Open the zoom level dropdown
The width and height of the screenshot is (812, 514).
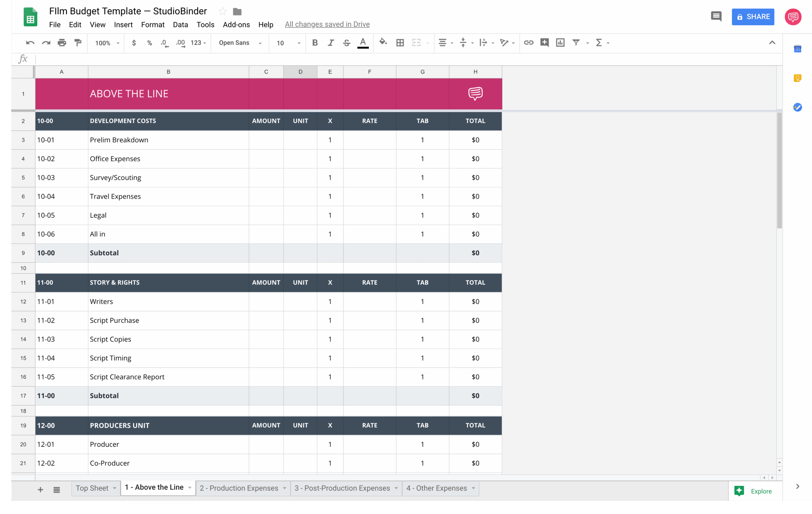pos(106,43)
